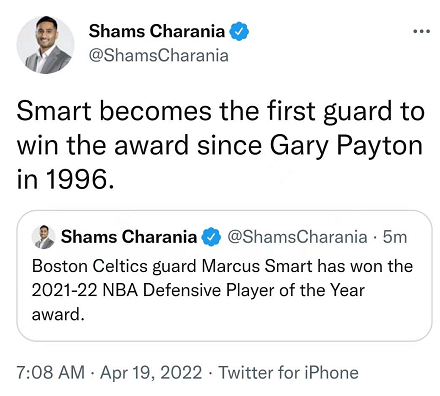Open the bold Shams Charania name at the top

(157, 31)
